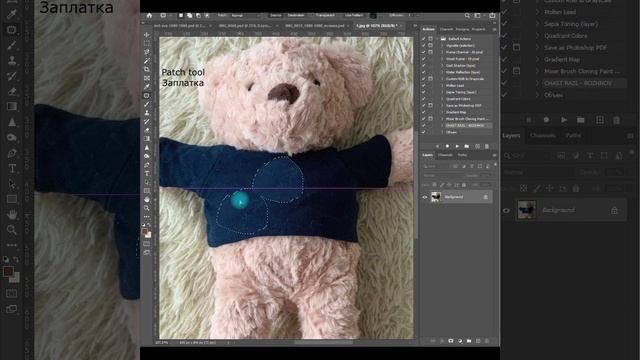Select the Brush tool in center toolbar
The width and height of the screenshot is (640, 360).
click(x=147, y=104)
